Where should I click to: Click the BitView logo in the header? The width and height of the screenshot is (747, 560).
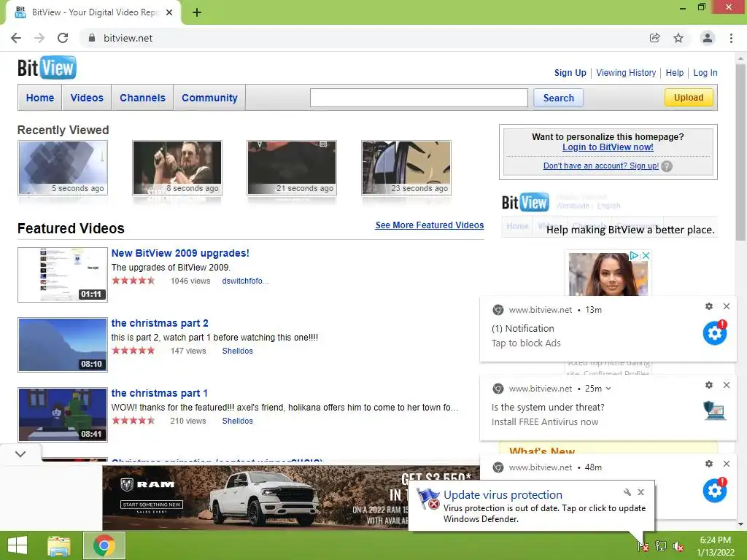47,68
